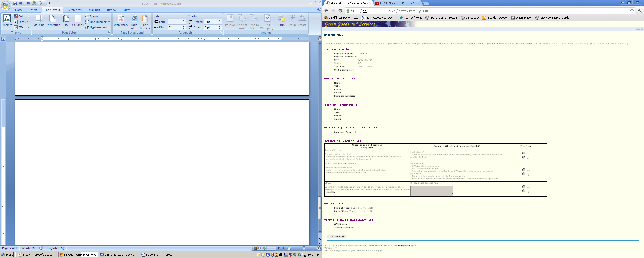The image size is (644, 258).
Task: Open Page Borders dialog
Action: tap(145, 22)
